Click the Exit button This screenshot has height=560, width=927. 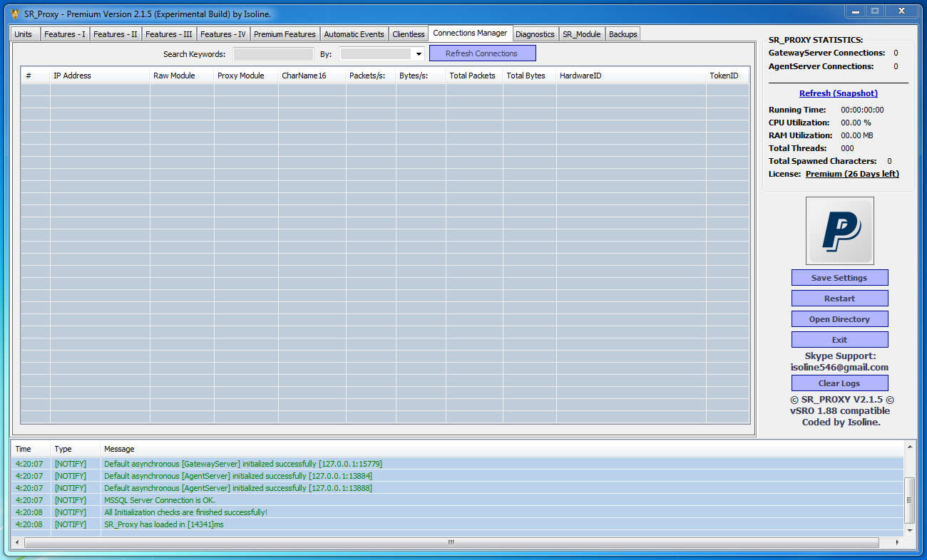[840, 340]
